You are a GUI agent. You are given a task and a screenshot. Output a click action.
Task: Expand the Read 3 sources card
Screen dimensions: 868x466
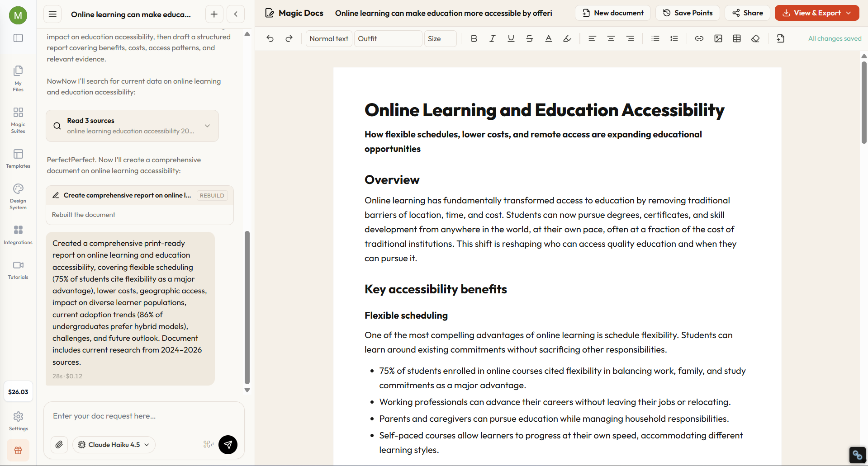click(x=132, y=126)
